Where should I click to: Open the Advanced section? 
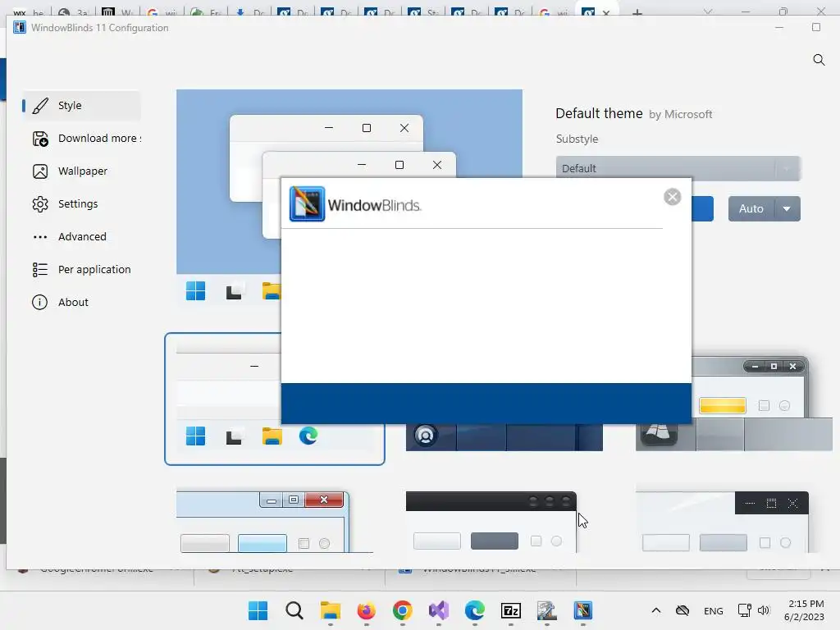(x=81, y=236)
